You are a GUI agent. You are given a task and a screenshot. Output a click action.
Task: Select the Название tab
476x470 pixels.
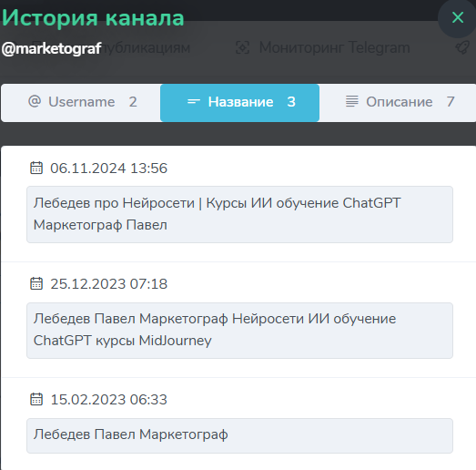(x=240, y=103)
